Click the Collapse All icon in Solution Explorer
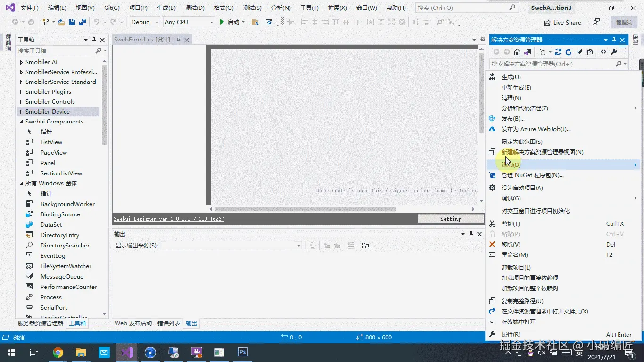This screenshot has width=644, height=362. tap(579, 52)
